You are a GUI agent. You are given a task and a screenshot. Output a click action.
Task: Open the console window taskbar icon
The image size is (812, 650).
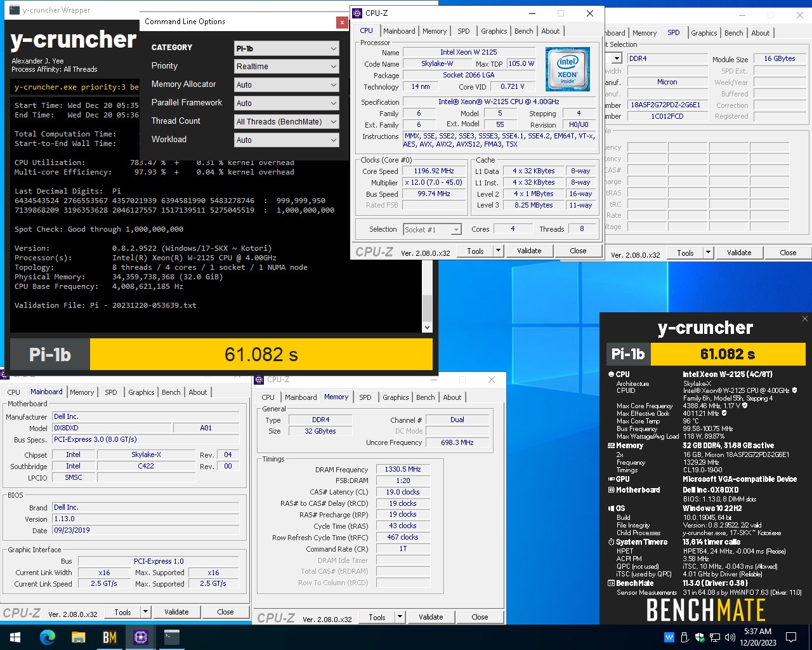click(172, 637)
